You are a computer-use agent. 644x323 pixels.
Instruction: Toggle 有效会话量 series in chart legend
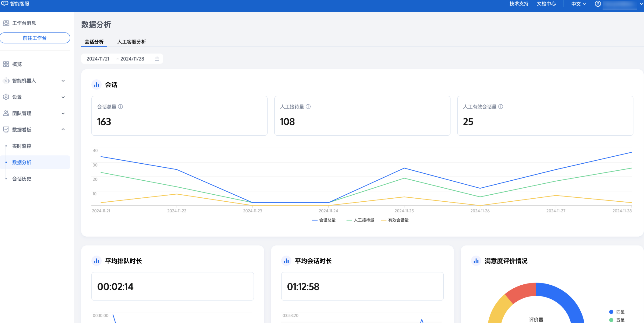click(x=395, y=220)
